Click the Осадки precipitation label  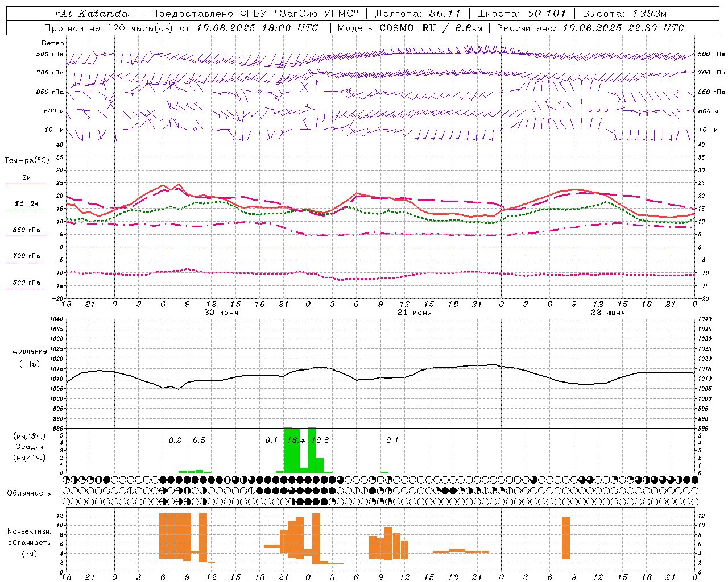[30, 447]
